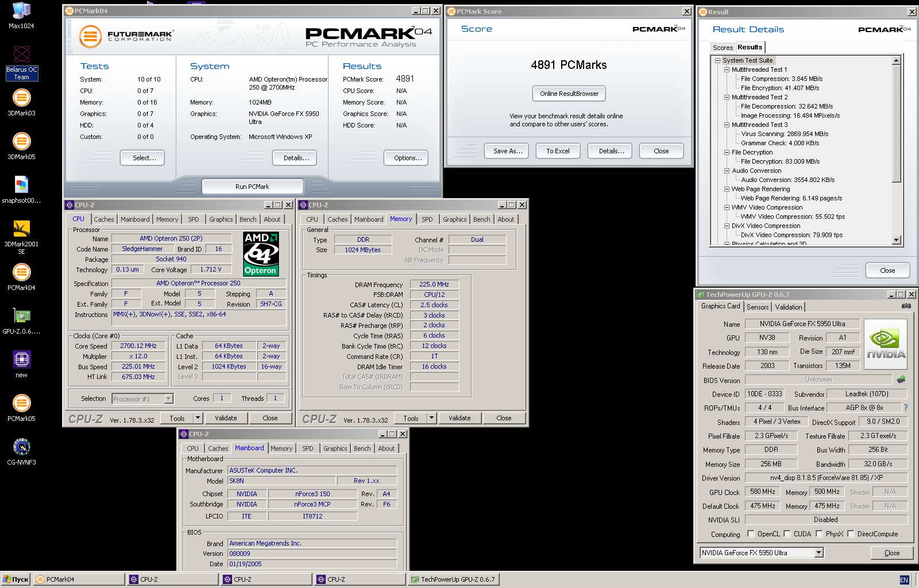Click the Save As... button in PCMark Score
Screen dimensions: 919x588
click(x=508, y=151)
